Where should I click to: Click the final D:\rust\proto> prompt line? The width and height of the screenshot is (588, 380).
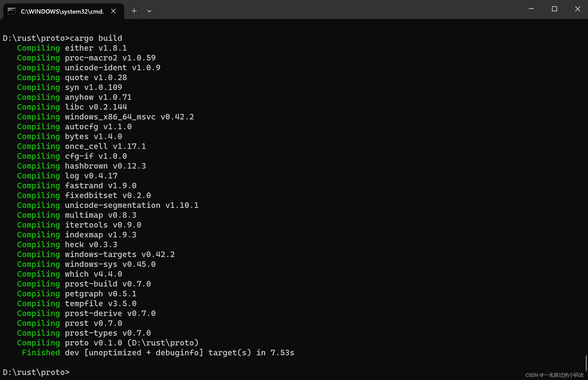tap(36, 372)
